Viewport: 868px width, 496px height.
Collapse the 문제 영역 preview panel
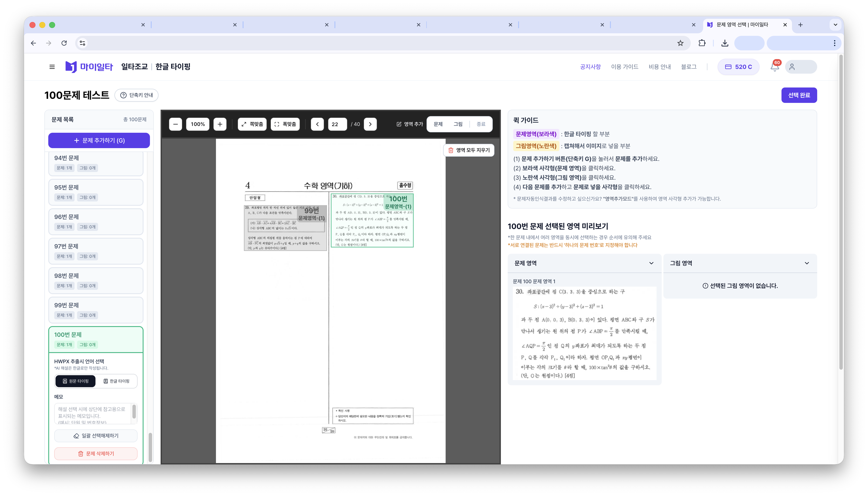(x=651, y=263)
